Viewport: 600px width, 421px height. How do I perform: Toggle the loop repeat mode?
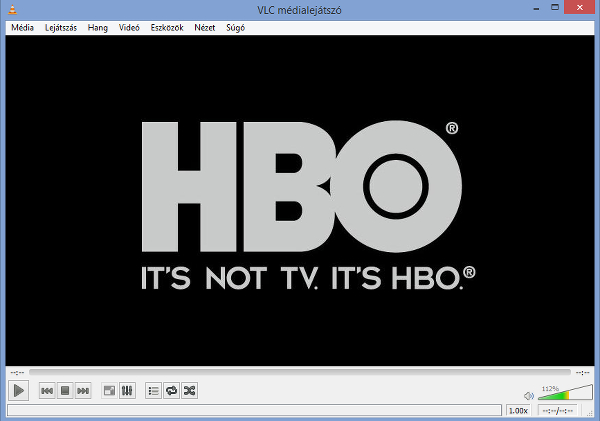[171, 391]
